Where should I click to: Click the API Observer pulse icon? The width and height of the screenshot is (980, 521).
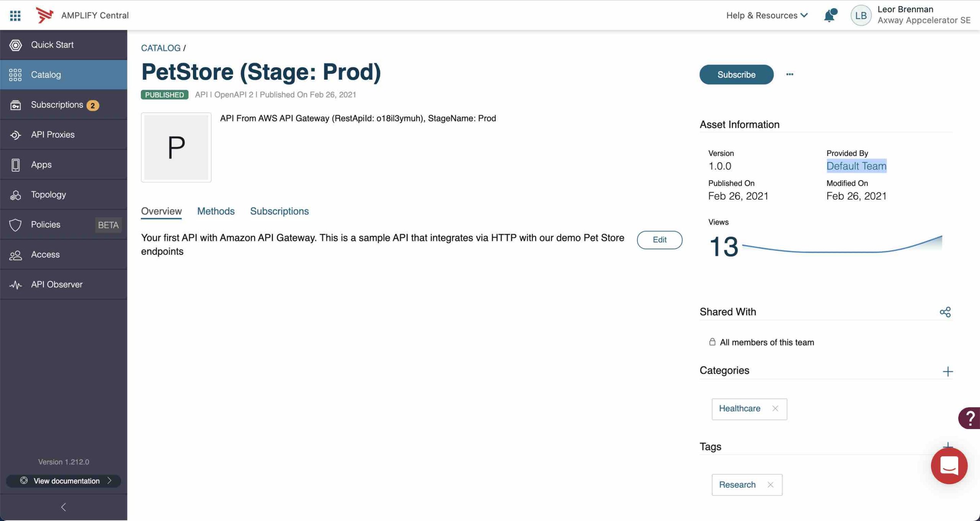[x=15, y=285]
